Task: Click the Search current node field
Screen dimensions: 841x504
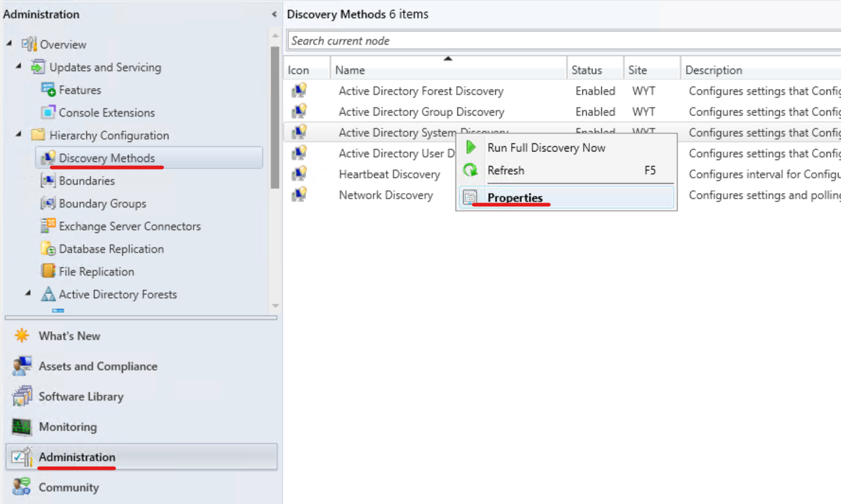Action: pos(564,41)
